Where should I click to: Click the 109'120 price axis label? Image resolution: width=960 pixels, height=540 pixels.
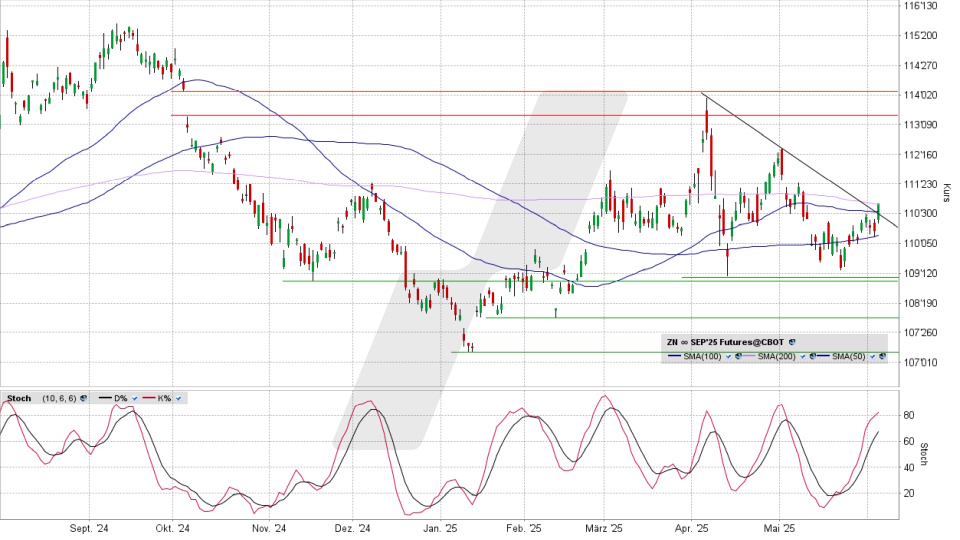click(920, 273)
